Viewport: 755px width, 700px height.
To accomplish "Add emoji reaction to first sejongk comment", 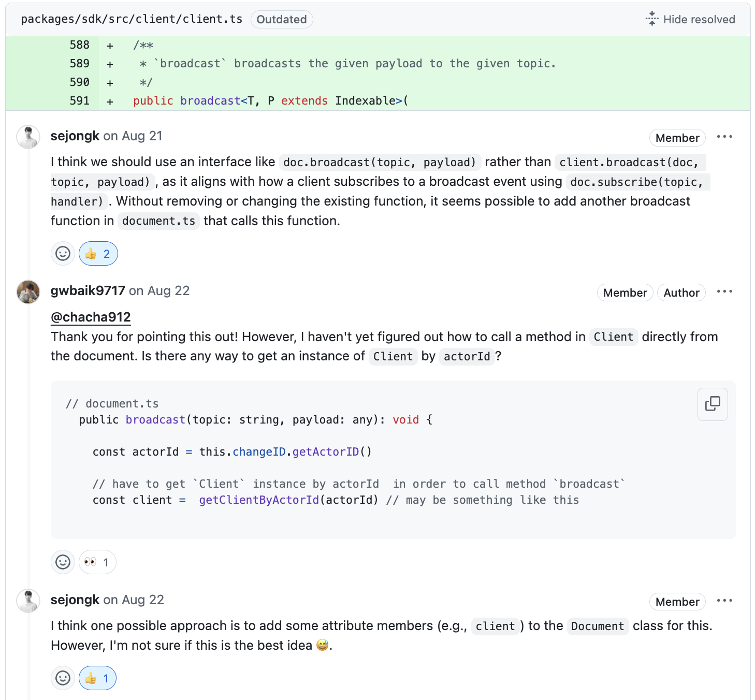I will (x=63, y=254).
